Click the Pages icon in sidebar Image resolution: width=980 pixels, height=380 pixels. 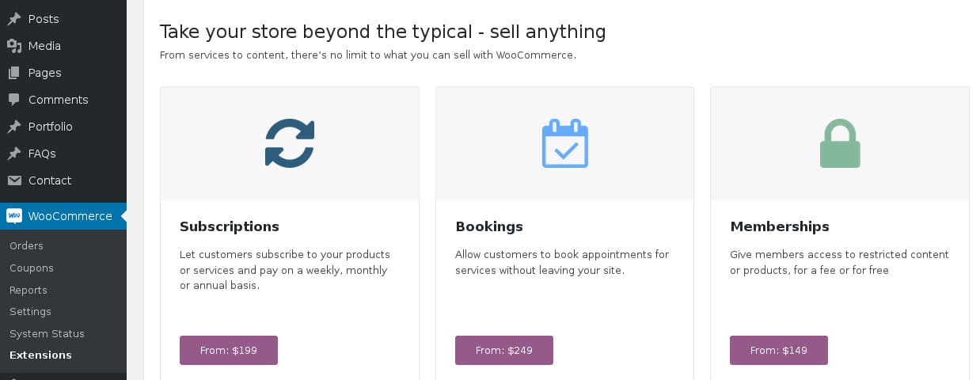tap(14, 73)
